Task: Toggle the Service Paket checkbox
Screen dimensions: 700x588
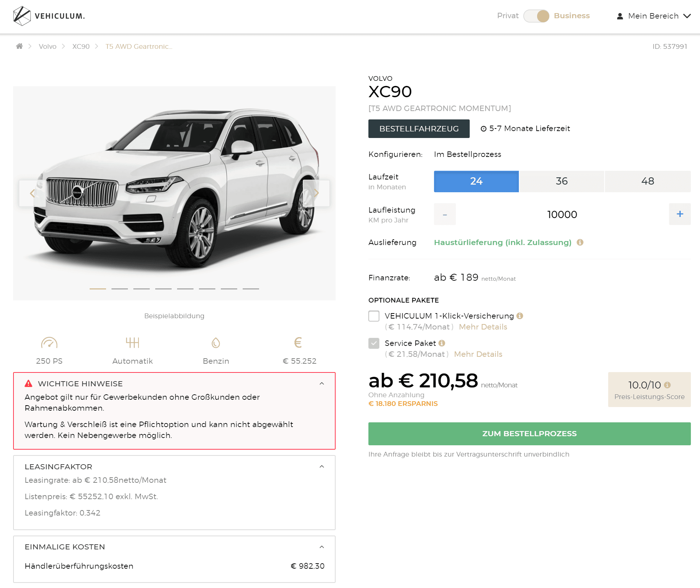Action: click(x=374, y=343)
